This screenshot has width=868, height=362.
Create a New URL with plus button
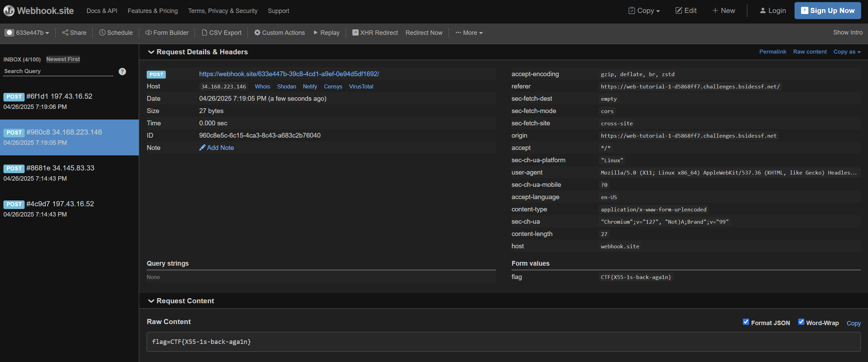pos(723,11)
